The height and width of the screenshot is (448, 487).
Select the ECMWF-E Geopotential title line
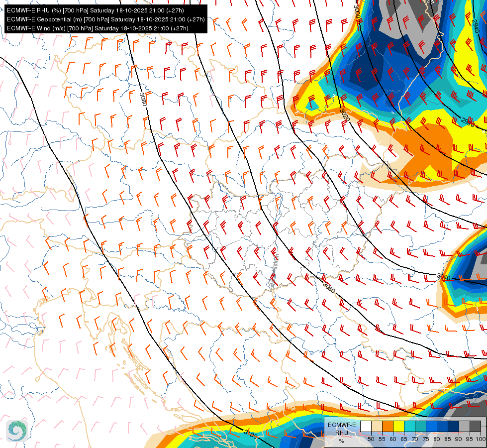105,19
